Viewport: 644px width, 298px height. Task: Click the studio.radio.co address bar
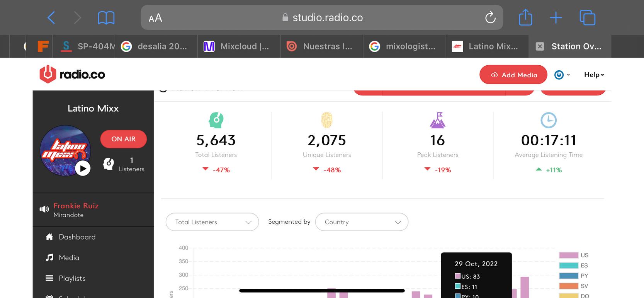(322, 17)
